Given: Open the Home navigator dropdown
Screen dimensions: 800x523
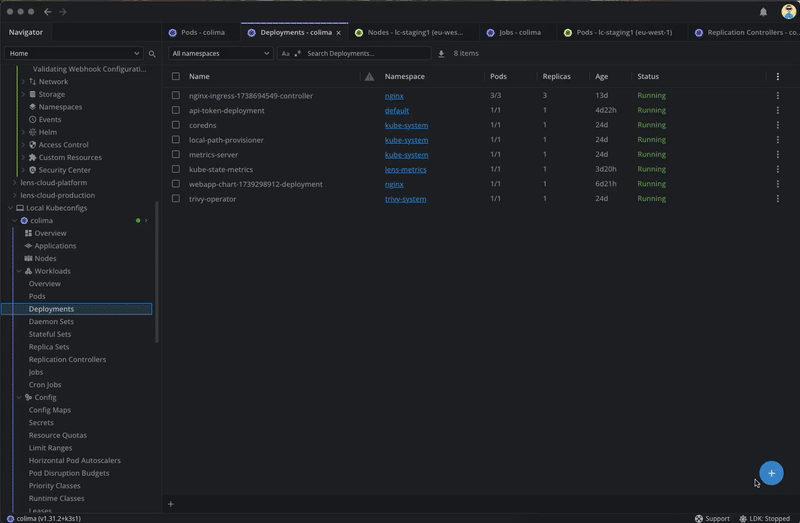Looking at the screenshot, I should click(x=75, y=53).
